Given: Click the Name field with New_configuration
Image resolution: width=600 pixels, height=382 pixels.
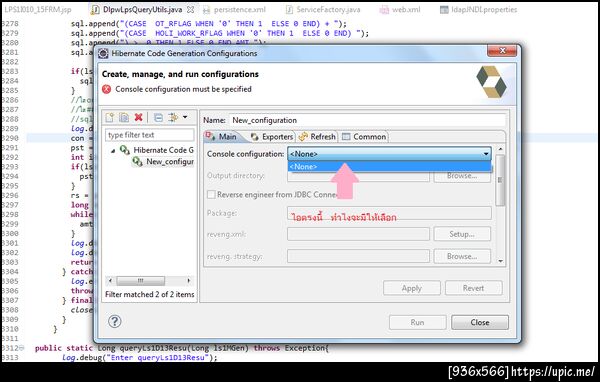Looking at the screenshot, I should point(367,120).
